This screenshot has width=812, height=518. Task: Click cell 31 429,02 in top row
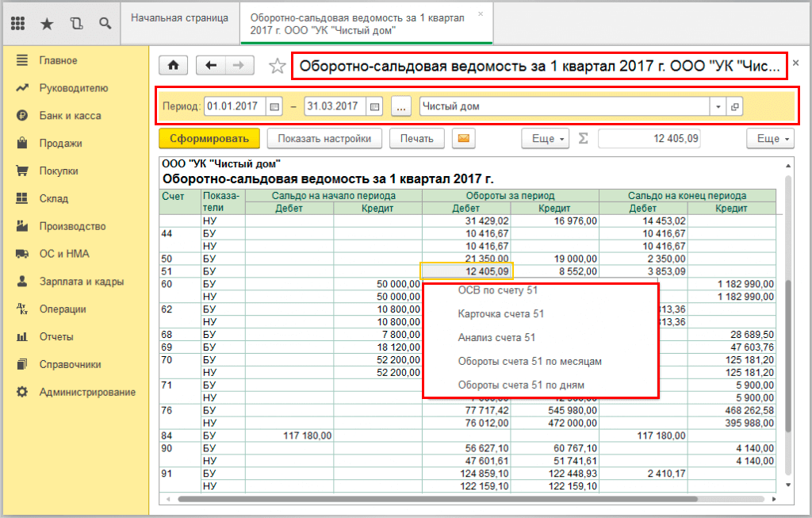(x=466, y=221)
